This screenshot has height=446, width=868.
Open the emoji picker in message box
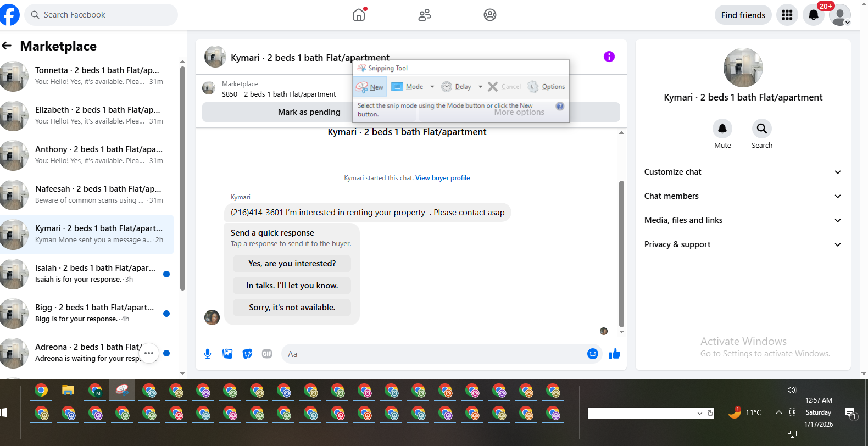(x=593, y=354)
